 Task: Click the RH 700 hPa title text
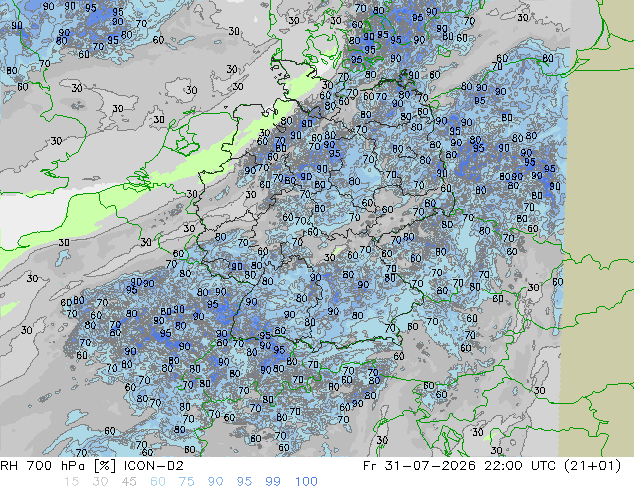coord(43,466)
